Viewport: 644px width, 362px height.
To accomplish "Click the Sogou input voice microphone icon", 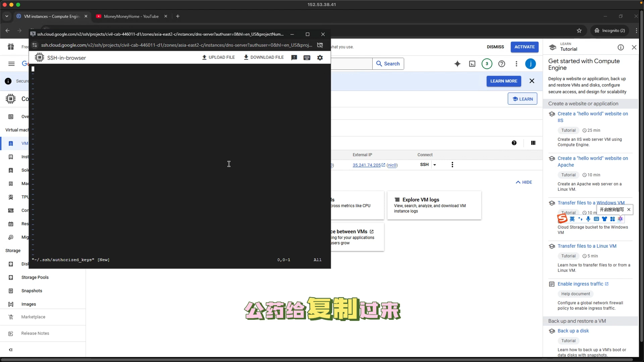I will [588, 219].
